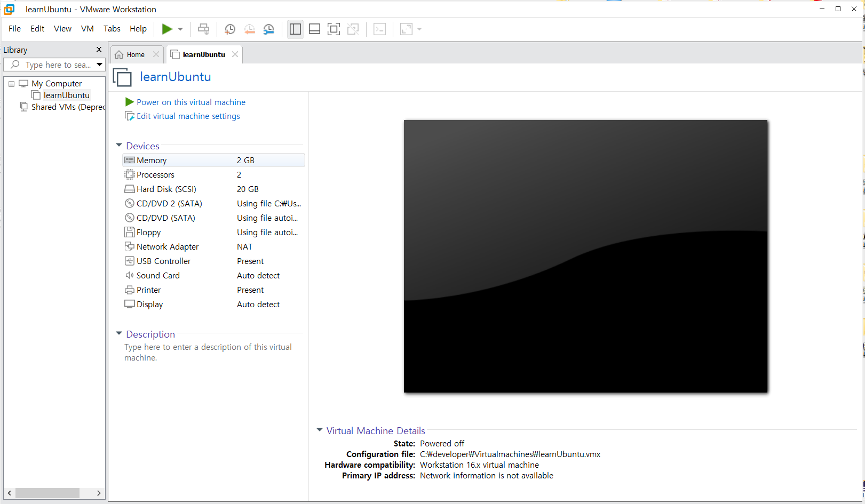Viewport: 865px width, 504px height.
Task: Open the VM menu
Action: pos(88,29)
